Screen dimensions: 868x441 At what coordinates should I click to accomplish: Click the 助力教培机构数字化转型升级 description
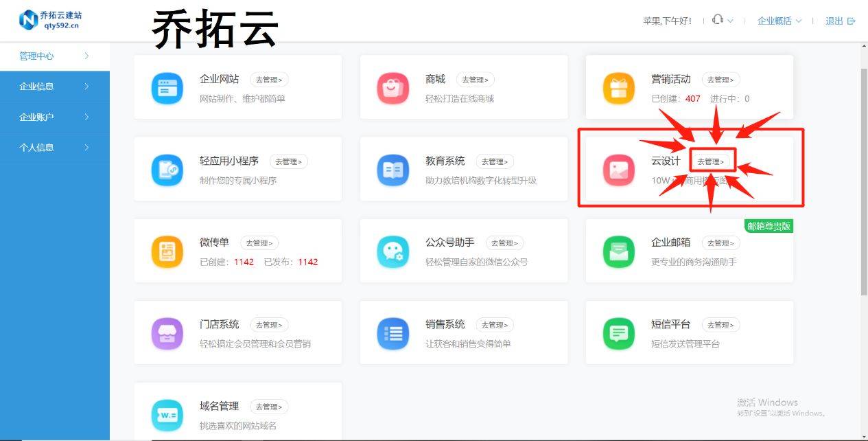(481, 180)
